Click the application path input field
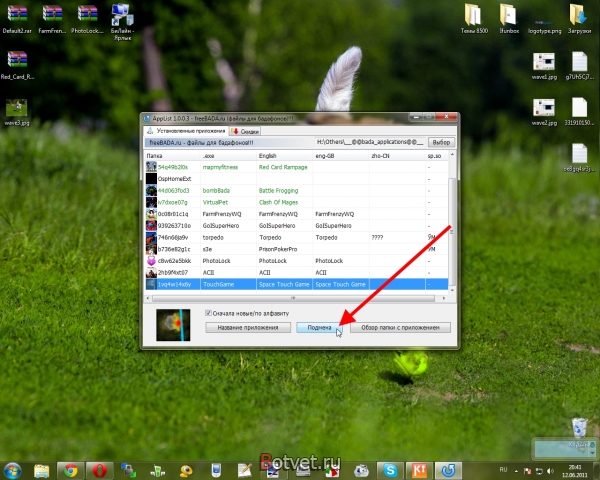 click(x=365, y=143)
